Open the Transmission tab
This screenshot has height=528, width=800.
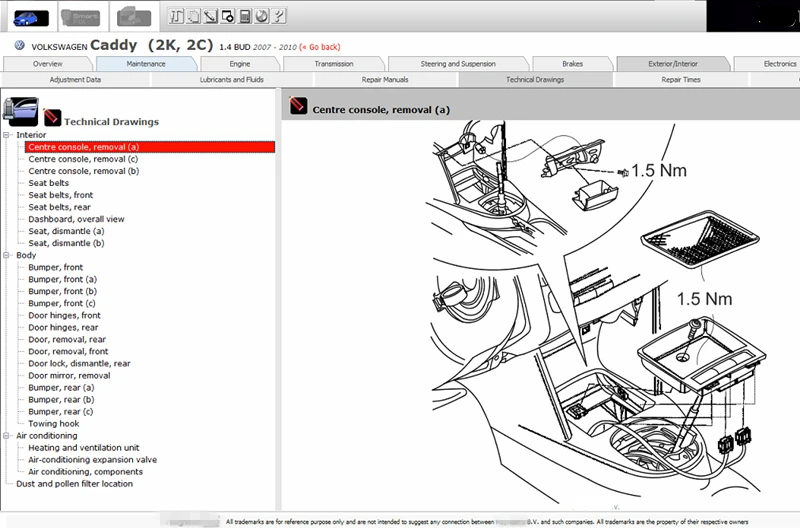[x=334, y=64]
